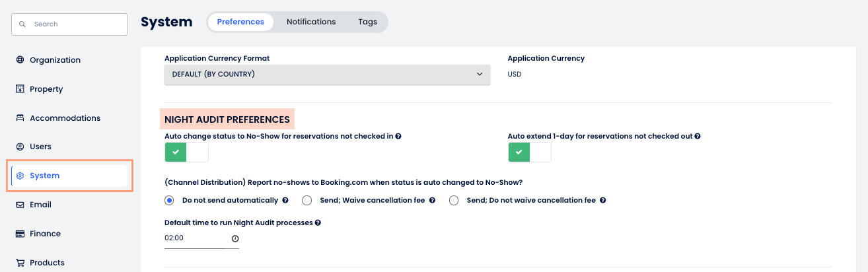The width and height of the screenshot is (868, 272).
Task: Click help icon beside Auto extend 1-day label
Action: 698,136
